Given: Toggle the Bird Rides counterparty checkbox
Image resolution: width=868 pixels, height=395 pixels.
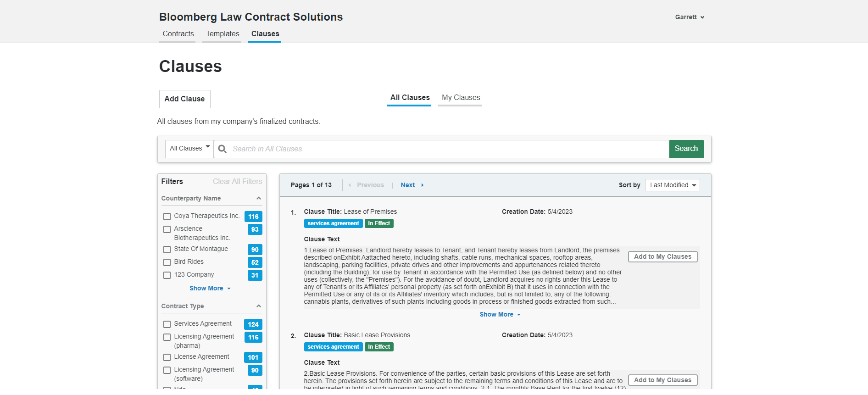Looking at the screenshot, I should [x=167, y=262].
